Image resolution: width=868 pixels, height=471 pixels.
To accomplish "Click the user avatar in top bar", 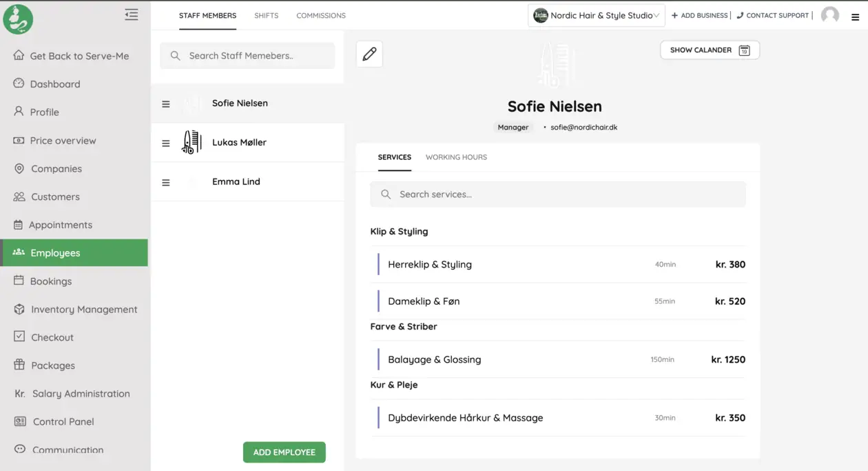I will click(830, 15).
